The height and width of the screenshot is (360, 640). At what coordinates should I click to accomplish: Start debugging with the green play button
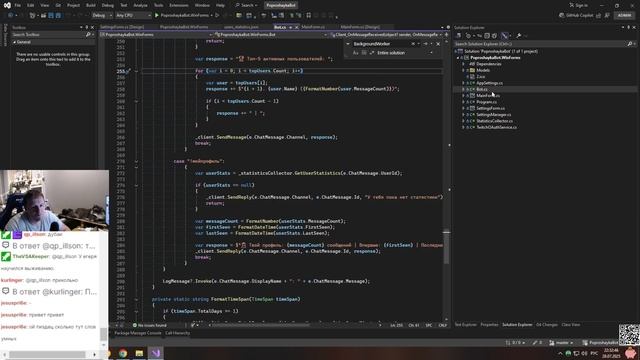157,16
